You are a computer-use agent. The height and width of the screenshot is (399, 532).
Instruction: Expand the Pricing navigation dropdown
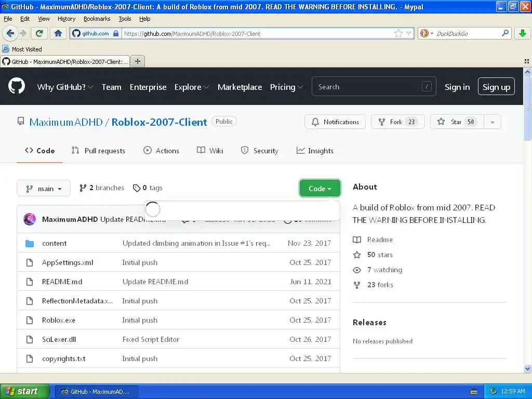pos(286,87)
